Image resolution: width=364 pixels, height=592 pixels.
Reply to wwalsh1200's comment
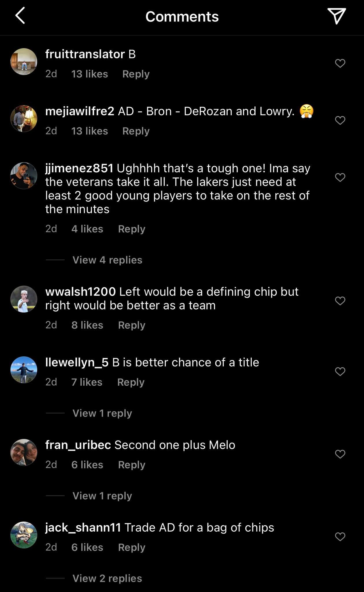[x=131, y=325]
